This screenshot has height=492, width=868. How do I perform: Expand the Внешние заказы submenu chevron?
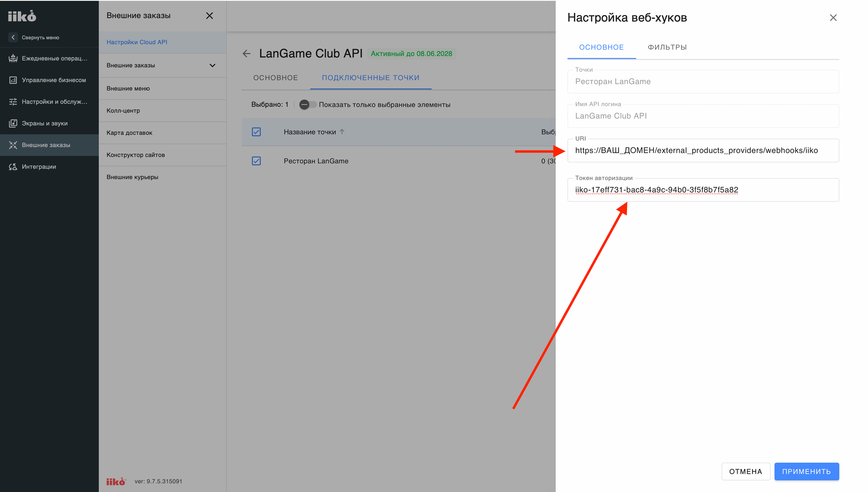pyautogui.click(x=212, y=65)
